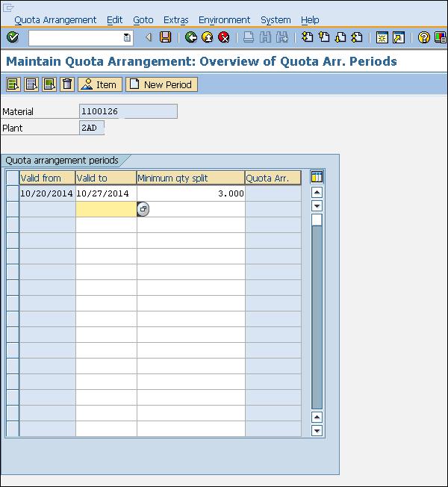Collapse command field with the left arrow
448x487 pixels.
[149, 37]
